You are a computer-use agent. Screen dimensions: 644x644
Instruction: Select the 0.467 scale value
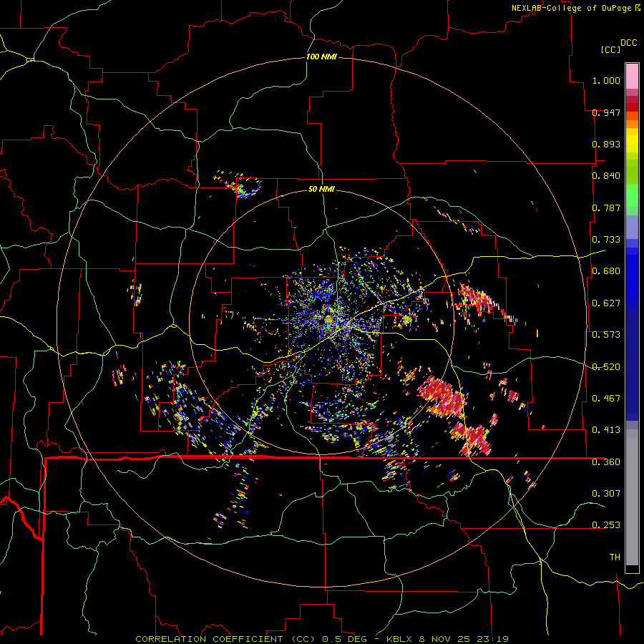[x=606, y=399]
